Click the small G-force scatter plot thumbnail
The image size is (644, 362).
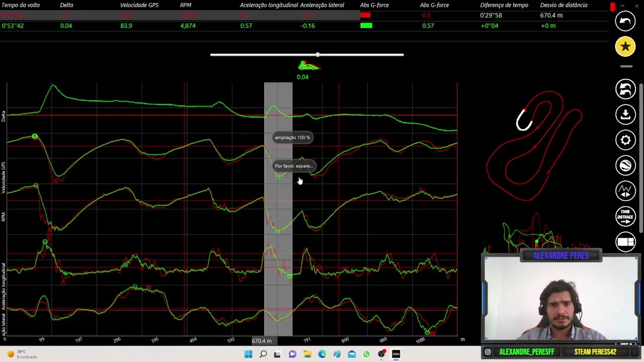point(533,234)
